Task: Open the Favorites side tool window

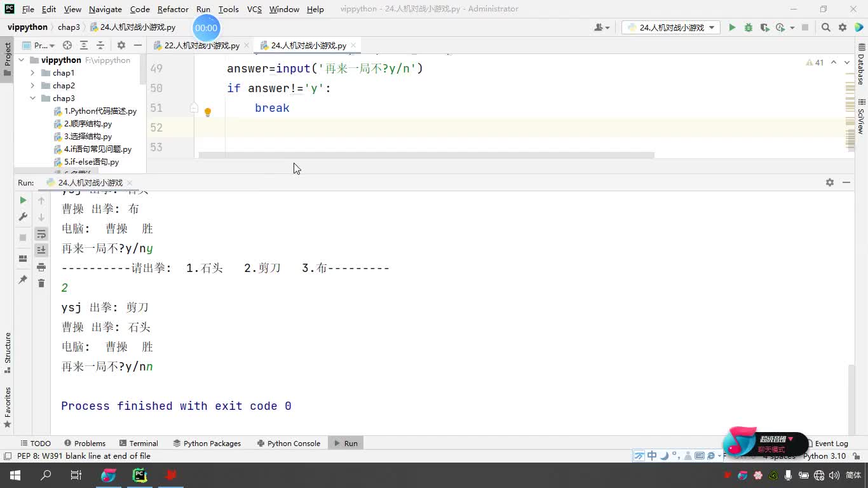Action: point(8,407)
